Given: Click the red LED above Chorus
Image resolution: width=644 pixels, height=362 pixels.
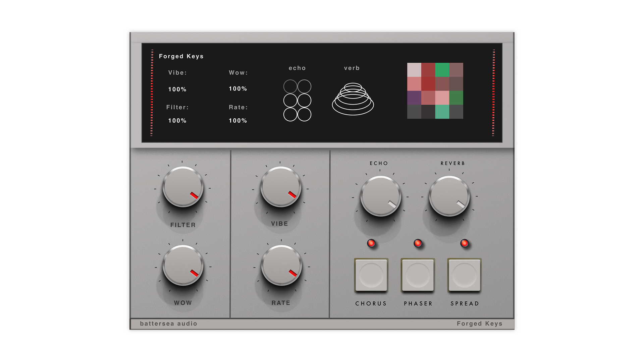Looking at the screenshot, I should click(371, 243).
